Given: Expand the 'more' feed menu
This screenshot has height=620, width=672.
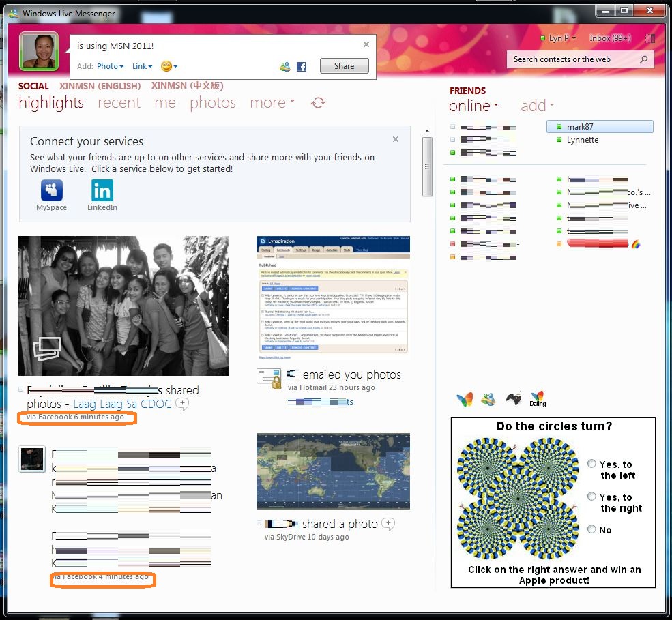Looking at the screenshot, I should pyautogui.click(x=272, y=103).
